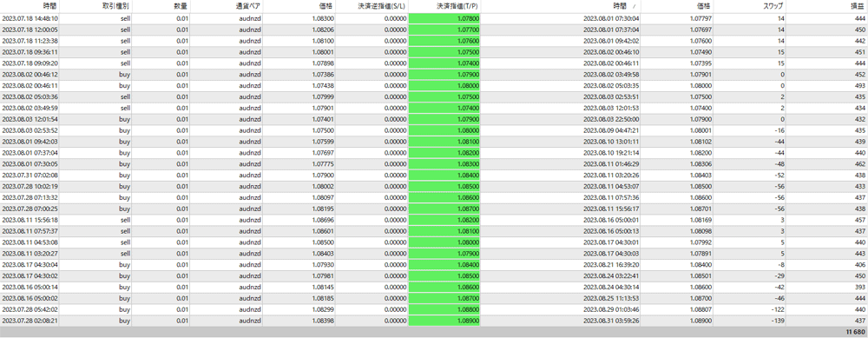Select row opened 2023.07.18 14:48:10
Screen dimensions: 868x338
pyautogui.click(x=434, y=18)
